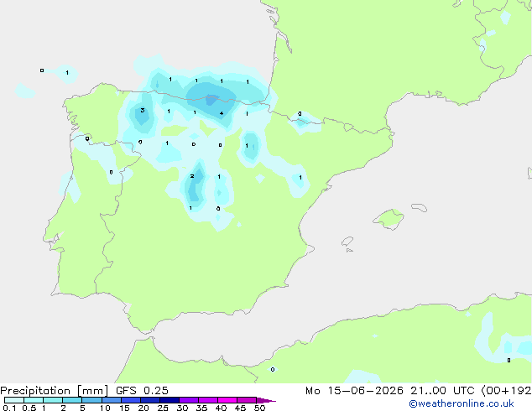Pick the 35–40 mm legend color swatch
532x411 pixels.
tap(207, 400)
